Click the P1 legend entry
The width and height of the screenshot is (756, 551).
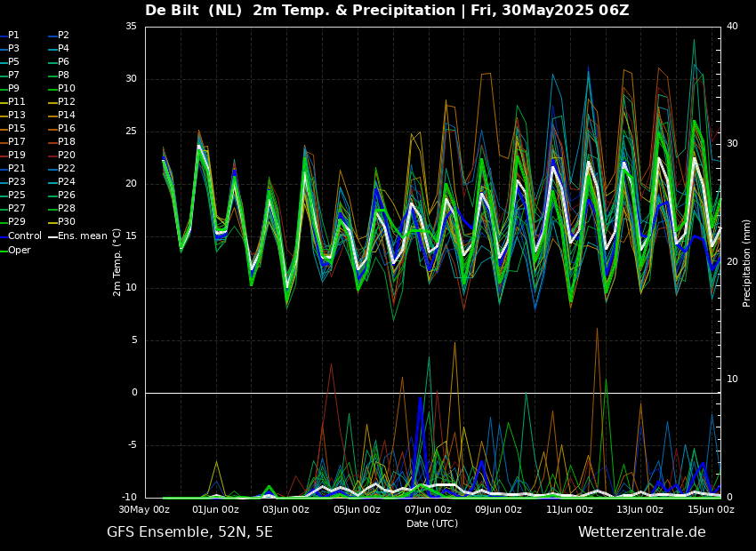[13, 36]
